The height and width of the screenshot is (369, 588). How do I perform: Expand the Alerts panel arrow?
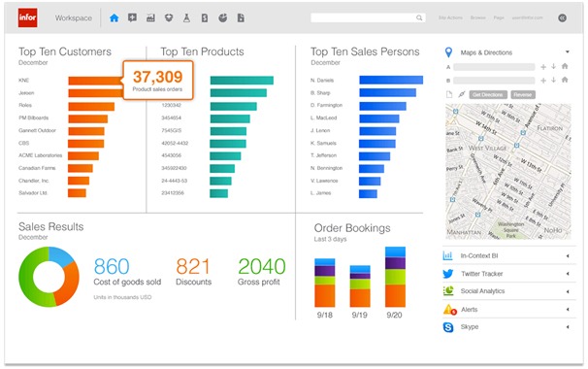568,310
